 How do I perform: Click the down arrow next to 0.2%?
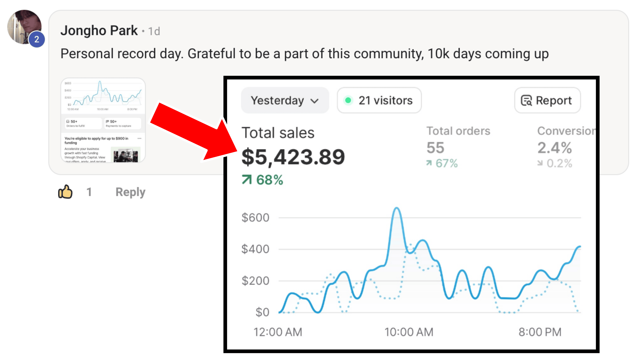540,163
